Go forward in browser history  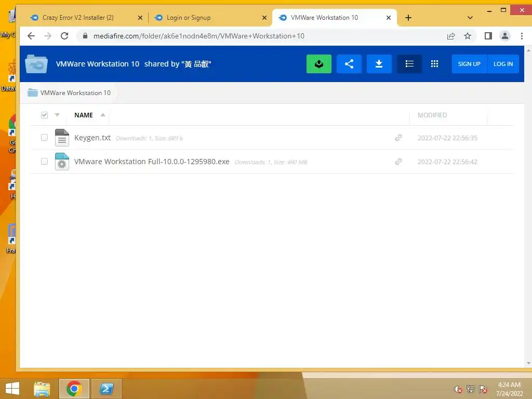tap(48, 36)
